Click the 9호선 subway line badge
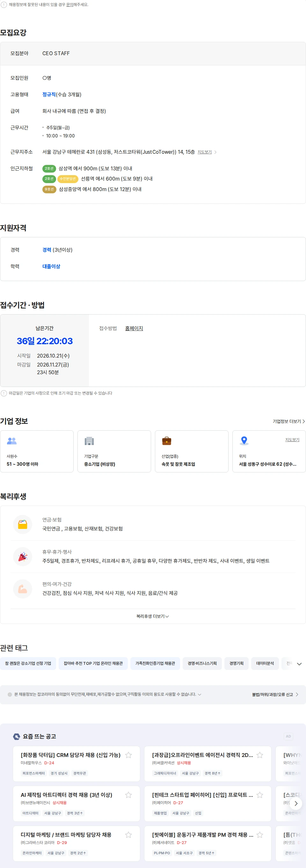306x868 pixels. (x=49, y=189)
